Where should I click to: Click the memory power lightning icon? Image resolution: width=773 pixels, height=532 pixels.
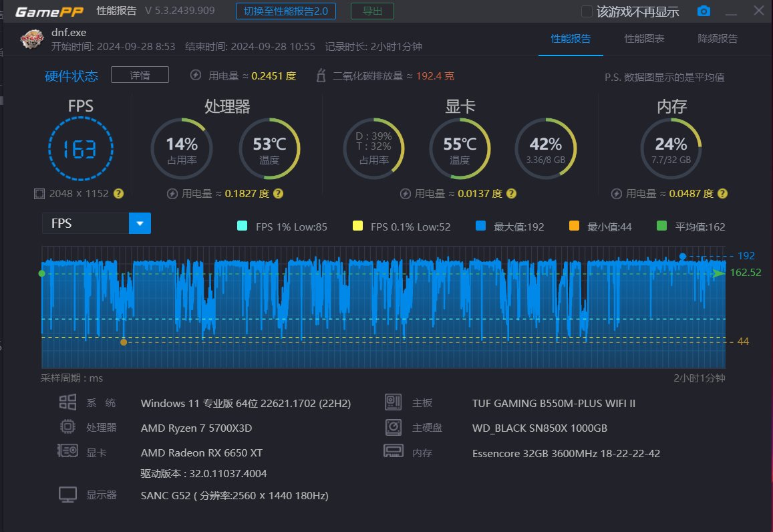tap(616, 194)
